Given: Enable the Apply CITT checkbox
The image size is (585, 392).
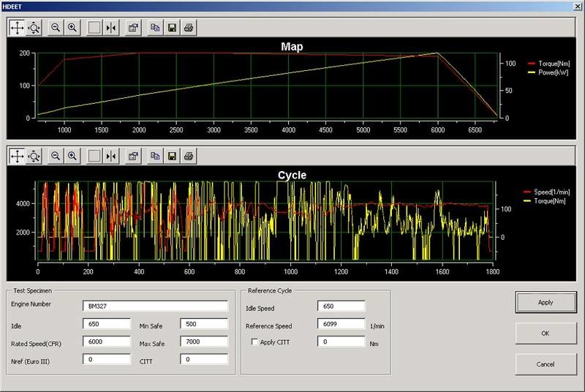Looking at the screenshot, I should point(254,342).
